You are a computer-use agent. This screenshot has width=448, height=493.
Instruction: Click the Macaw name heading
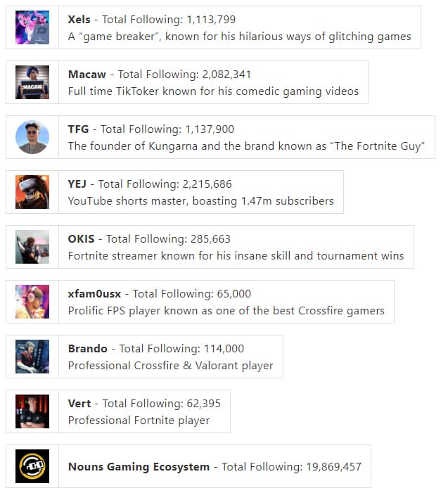click(x=87, y=75)
